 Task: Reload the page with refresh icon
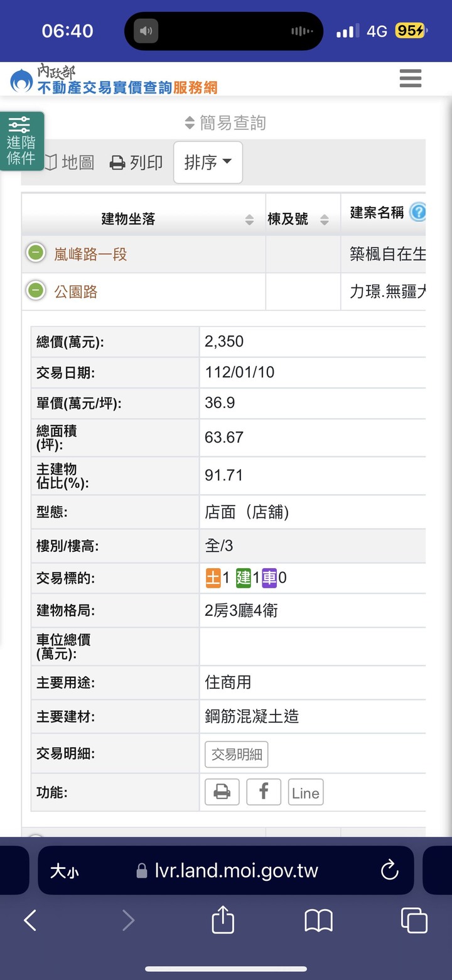click(x=390, y=870)
